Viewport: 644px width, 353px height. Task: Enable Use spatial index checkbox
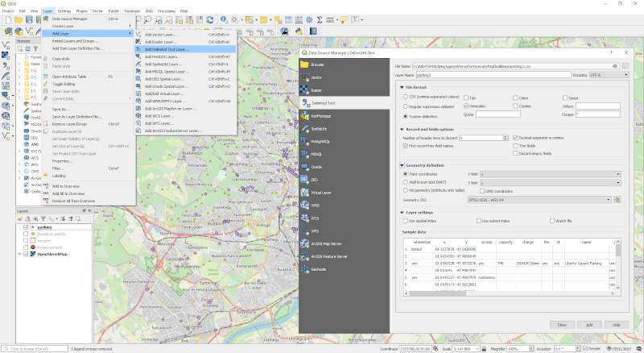click(x=406, y=221)
